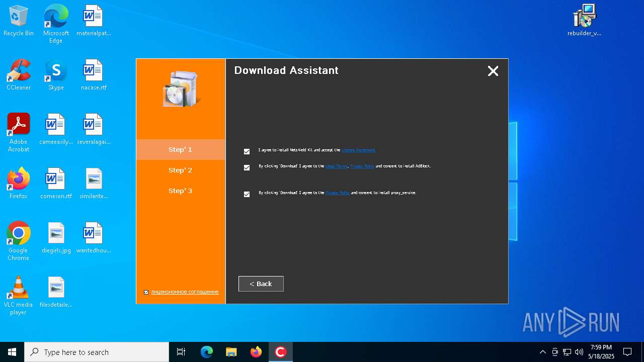The height and width of the screenshot is (362, 644).
Task: Open the License Agreement link for NetShield Kit
Action: tap(358, 150)
